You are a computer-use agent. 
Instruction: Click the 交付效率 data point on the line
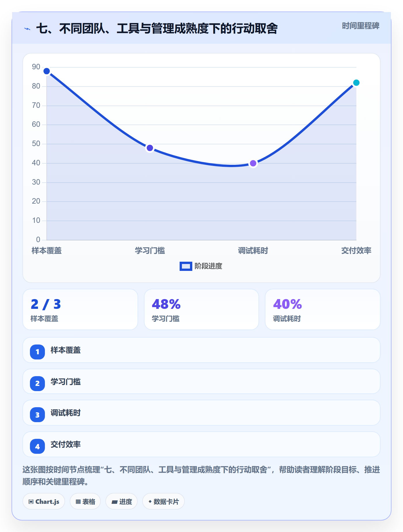[356, 83]
